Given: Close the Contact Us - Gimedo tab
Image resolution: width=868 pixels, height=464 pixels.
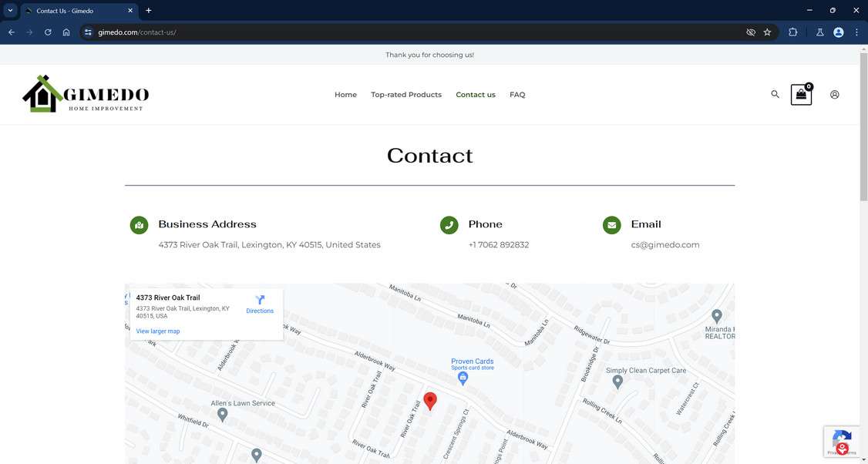Looking at the screenshot, I should point(130,11).
